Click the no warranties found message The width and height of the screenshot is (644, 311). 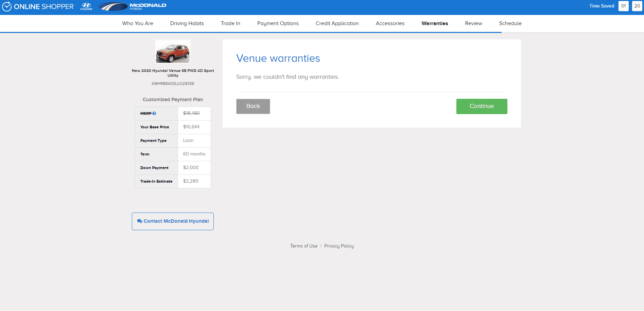[288, 77]
